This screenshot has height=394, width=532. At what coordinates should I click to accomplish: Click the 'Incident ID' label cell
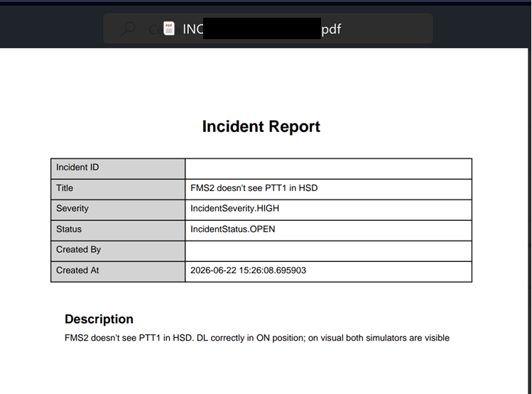[118, 168]
